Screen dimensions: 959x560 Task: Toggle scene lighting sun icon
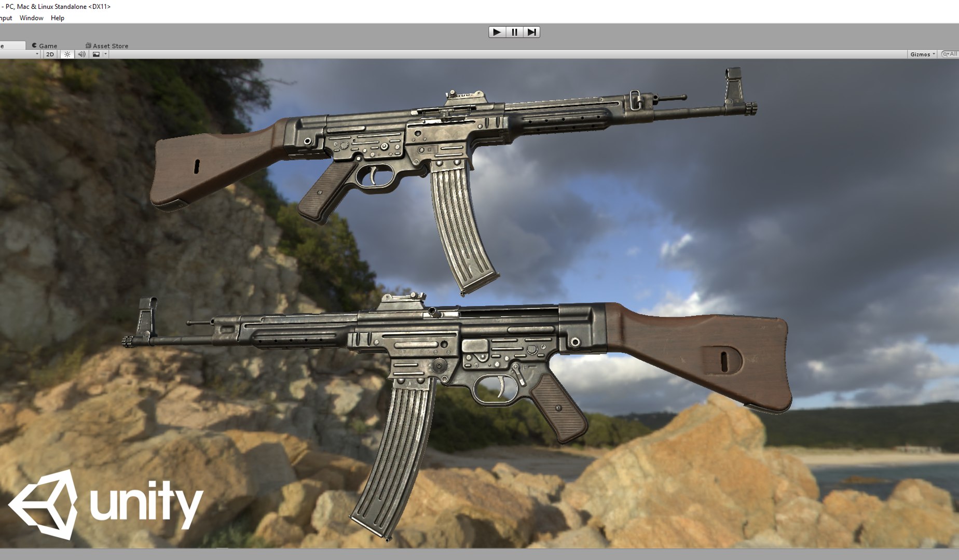pyautogui.click(x=67, y=54)
